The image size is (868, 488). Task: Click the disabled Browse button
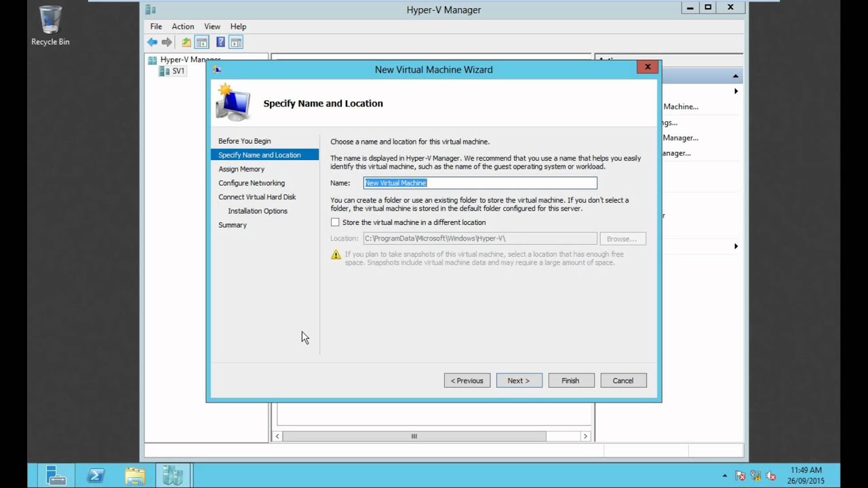(623, 239)
